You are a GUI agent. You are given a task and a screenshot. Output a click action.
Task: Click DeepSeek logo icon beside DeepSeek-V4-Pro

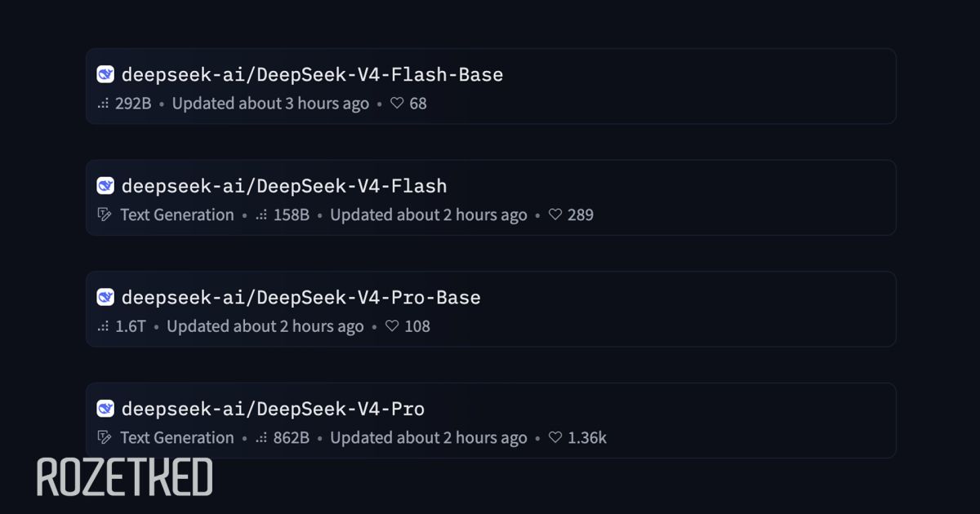[105, 409]
